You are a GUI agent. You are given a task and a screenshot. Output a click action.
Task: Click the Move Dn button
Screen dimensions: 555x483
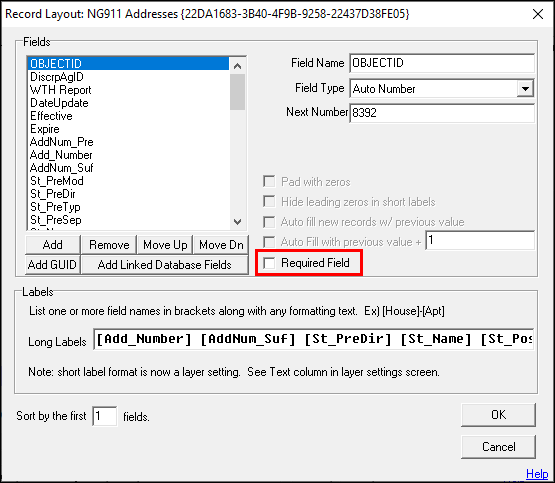(x=221, y=245)
